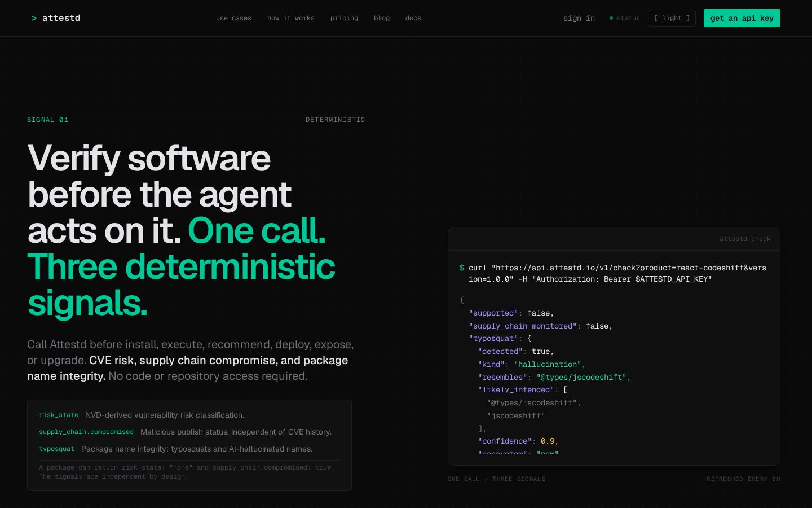The height and width of the screenshot is (508, 812).
Task: Click the "supported": false line
Action: (511, 313)
